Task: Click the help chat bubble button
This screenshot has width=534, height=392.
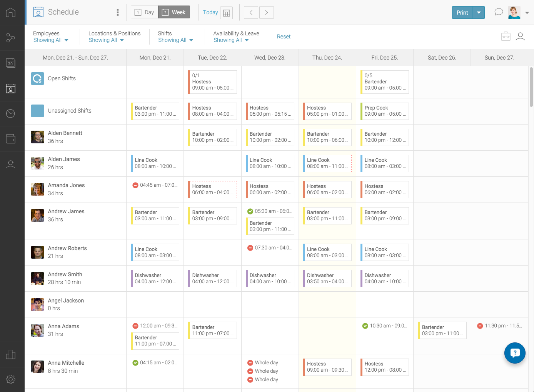Action: click(515, 353)
